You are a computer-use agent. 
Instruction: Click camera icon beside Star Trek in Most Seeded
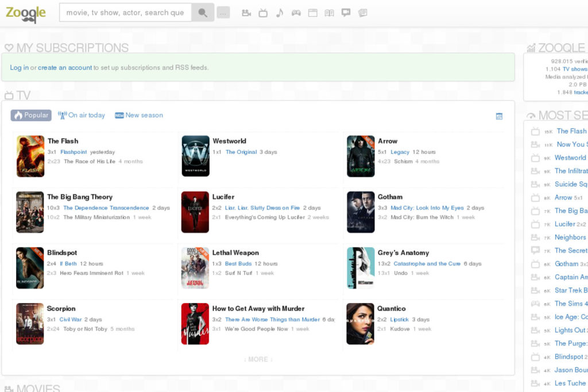[536, 290]
